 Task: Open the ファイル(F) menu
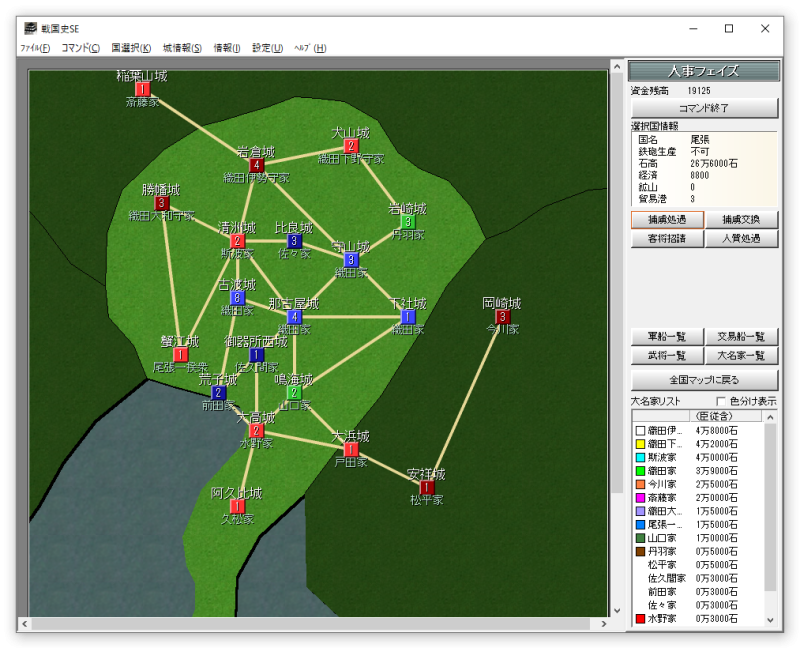click(35, 48)
